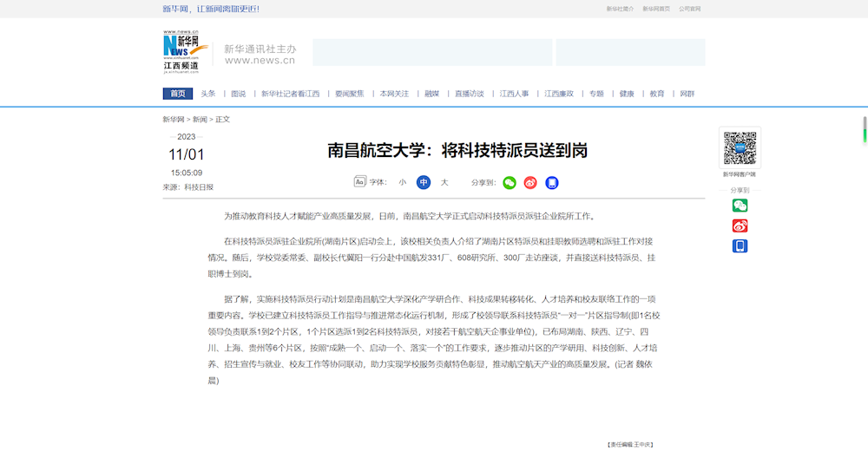Screen dimensions: 868x451
Task: Click 新华网首页 link at top
Action: coord(656,9)
